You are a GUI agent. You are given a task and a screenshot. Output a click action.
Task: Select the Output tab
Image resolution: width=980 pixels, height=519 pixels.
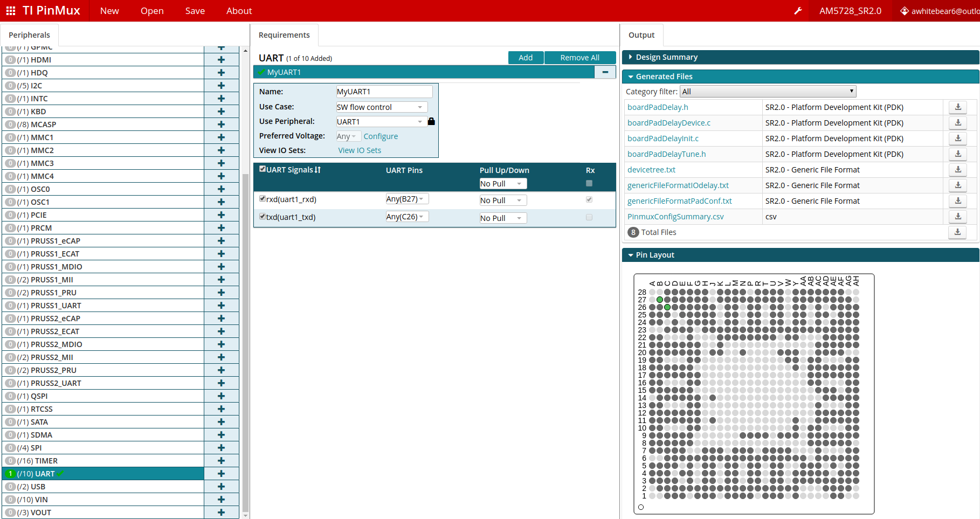click(641, 35)
